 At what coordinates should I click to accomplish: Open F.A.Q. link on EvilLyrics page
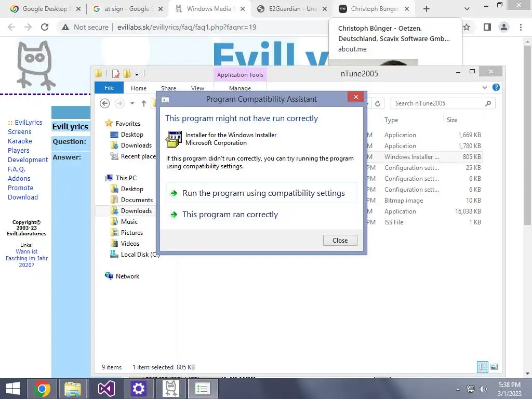[x=17, y=169]
